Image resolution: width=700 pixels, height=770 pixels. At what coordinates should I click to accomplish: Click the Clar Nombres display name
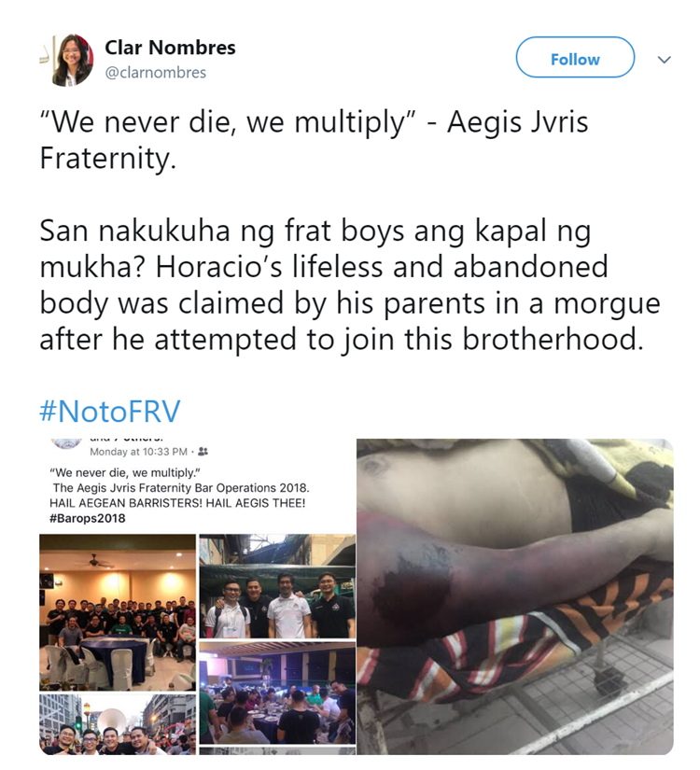coord(170,48)
